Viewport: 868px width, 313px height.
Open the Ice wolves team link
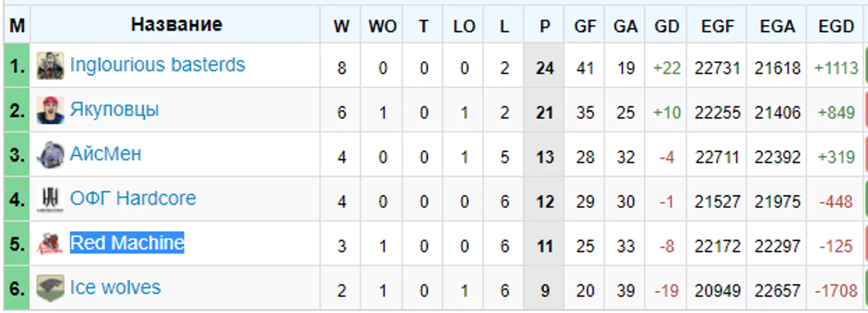(115, 287)
